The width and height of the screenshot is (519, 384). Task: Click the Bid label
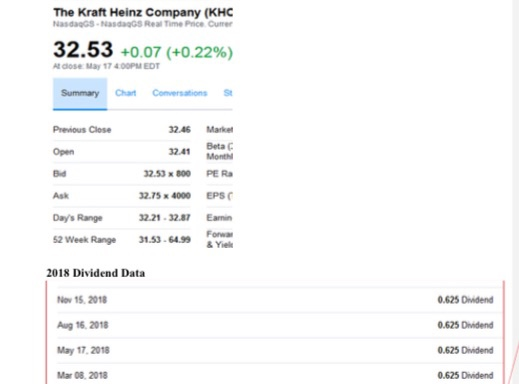pyautogui.click(x=59, y=174)
